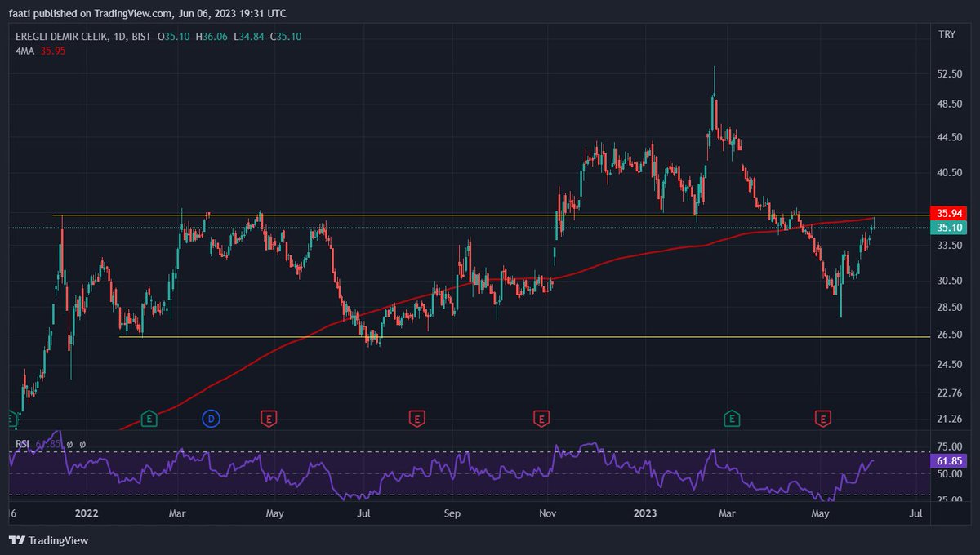
Task: Click the Jul label following 2023
Action: (915, 514)
